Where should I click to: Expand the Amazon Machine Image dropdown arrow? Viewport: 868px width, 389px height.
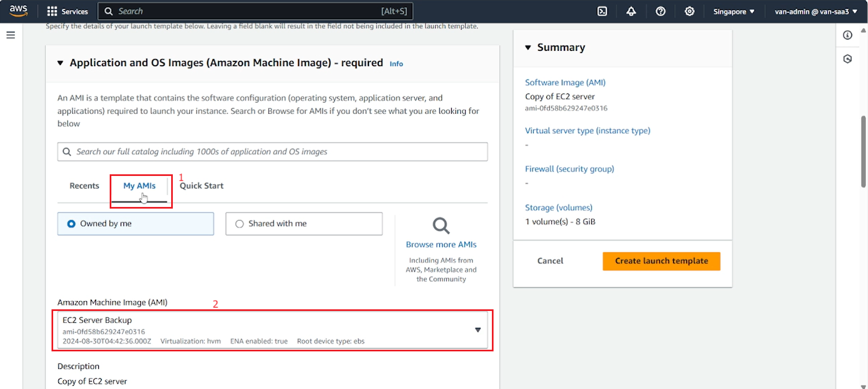[477, 330]
